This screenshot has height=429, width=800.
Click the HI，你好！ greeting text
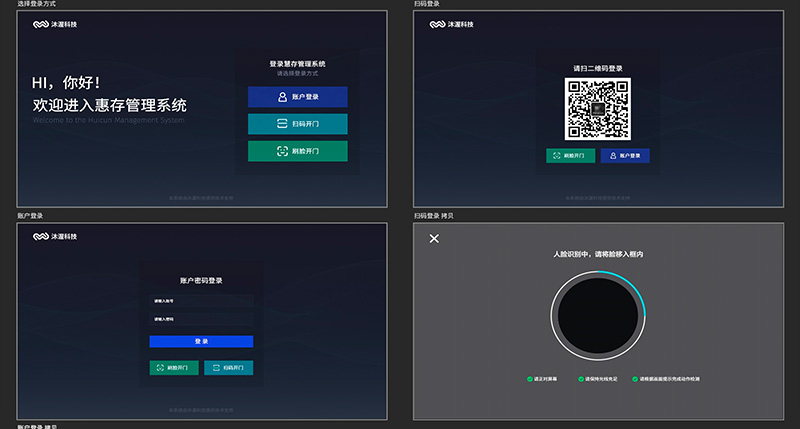point(66,83)
